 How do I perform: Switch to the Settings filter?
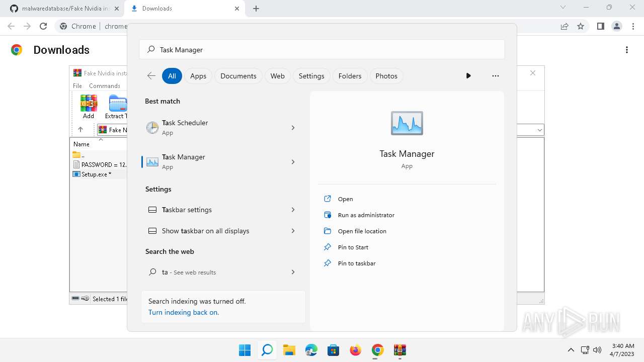point(311,76)
